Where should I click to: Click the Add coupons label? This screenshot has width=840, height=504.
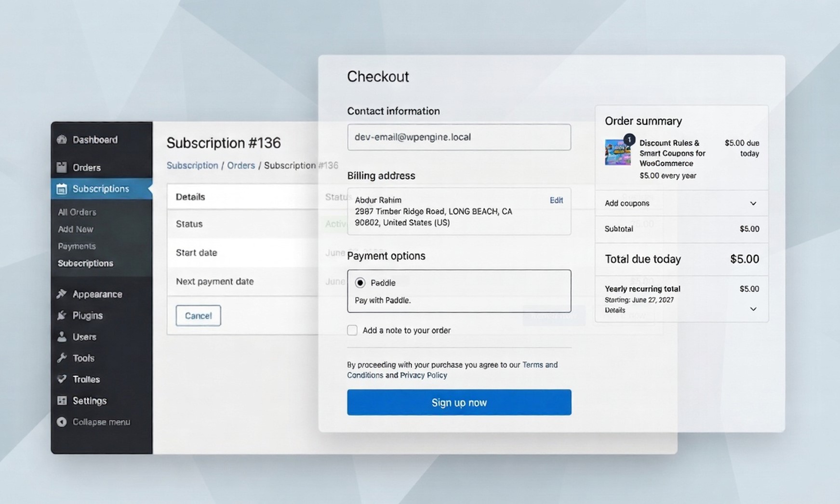[627, 203]
